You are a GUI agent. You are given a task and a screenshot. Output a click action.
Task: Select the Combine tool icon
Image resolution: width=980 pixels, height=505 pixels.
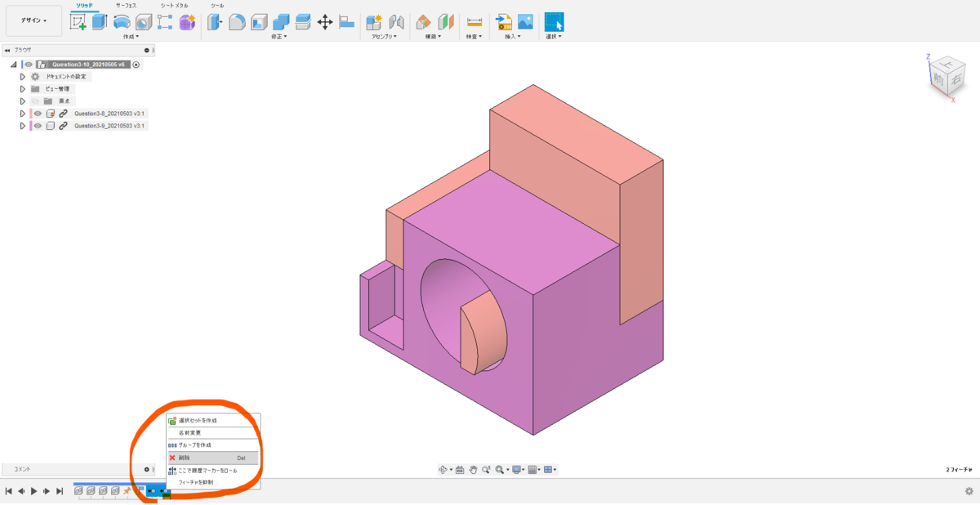point(281,22)
